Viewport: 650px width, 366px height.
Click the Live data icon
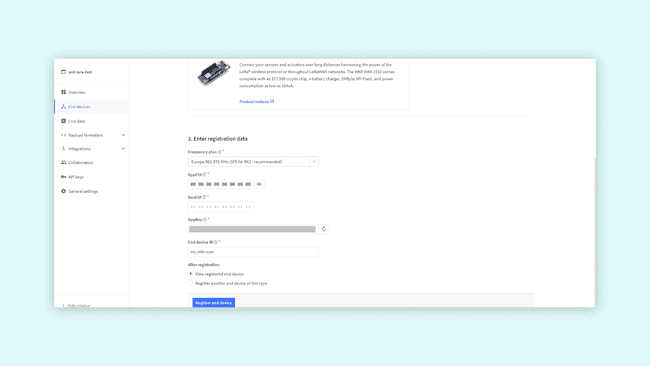click(63, 121)
